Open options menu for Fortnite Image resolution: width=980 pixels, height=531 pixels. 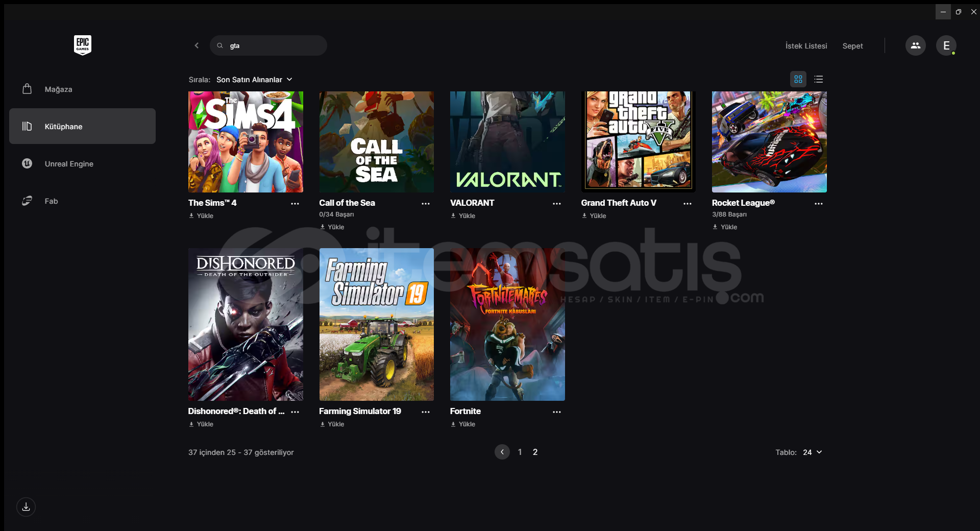pos(556,412)
